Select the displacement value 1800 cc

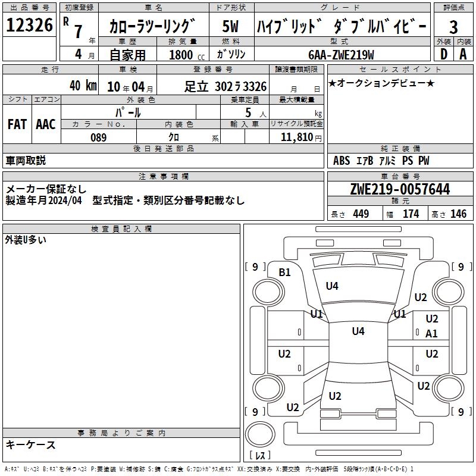tap(187, 55)
